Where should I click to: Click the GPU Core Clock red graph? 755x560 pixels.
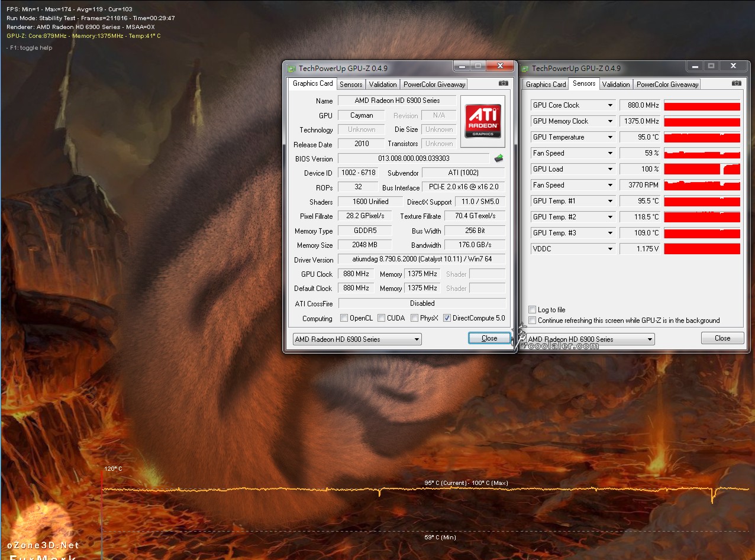click(702, 105)
